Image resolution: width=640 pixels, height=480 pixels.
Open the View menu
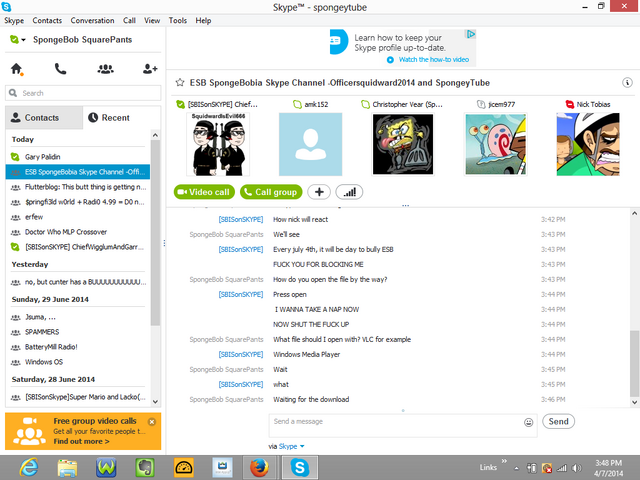coord(152,20)
